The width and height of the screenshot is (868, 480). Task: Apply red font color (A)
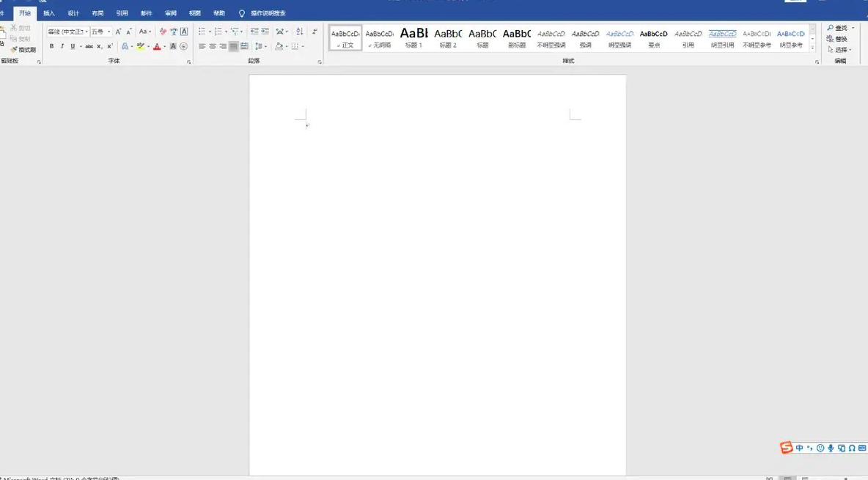[x=157, y=46]
